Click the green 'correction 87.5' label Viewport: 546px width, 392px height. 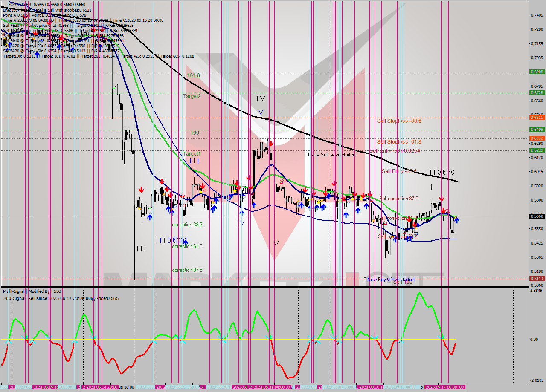click(187, 270)
